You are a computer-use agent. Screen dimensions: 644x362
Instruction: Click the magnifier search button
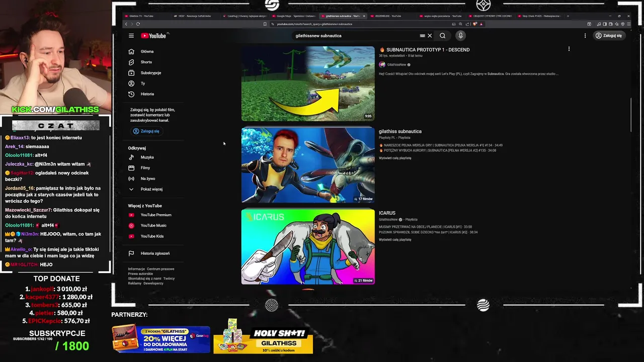442,36
